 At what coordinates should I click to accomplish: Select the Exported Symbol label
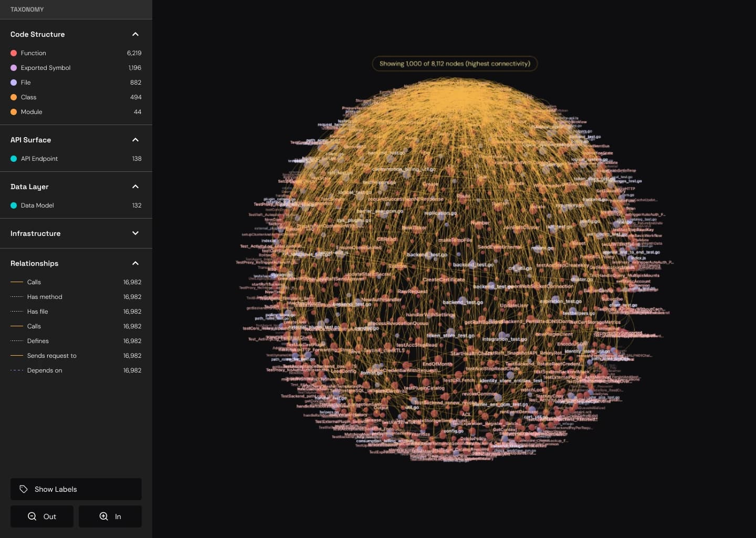[x=46, y=68]
